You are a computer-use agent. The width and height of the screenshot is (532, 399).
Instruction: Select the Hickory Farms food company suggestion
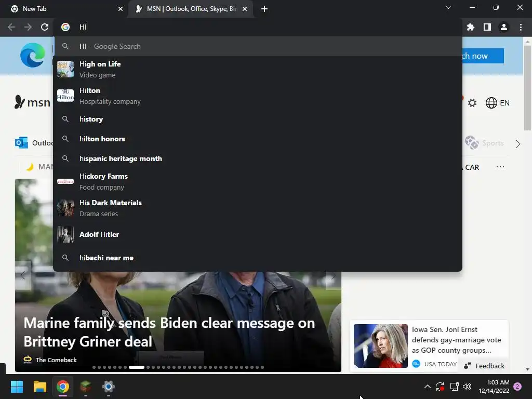point(258,181)
